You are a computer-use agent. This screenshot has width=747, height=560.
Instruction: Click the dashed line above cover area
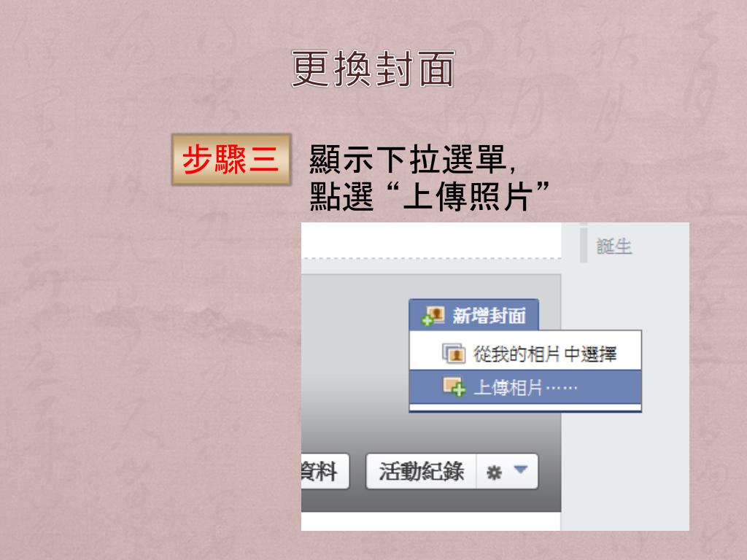(431, 259)
